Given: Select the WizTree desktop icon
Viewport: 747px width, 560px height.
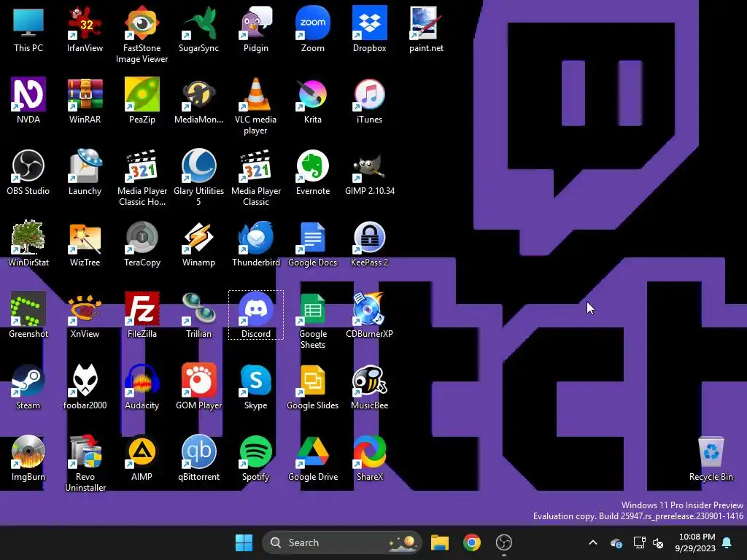Looking at the screenshot, I should [85, 244].
